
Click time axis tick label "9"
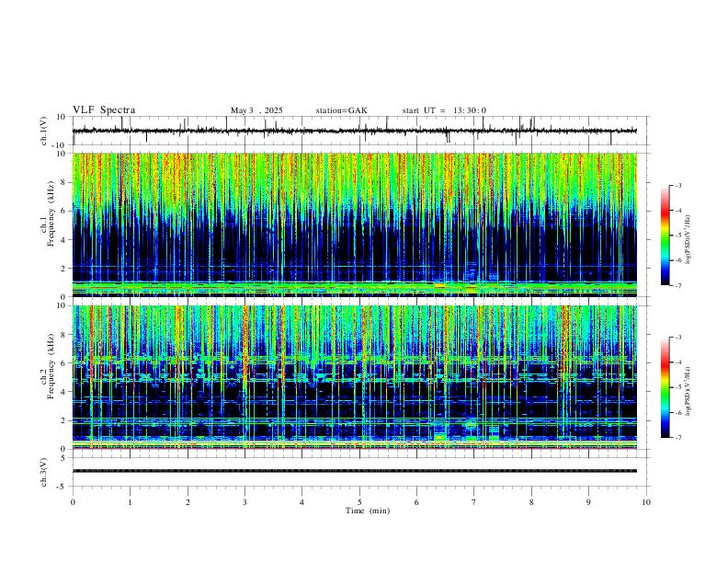(588, 502)
